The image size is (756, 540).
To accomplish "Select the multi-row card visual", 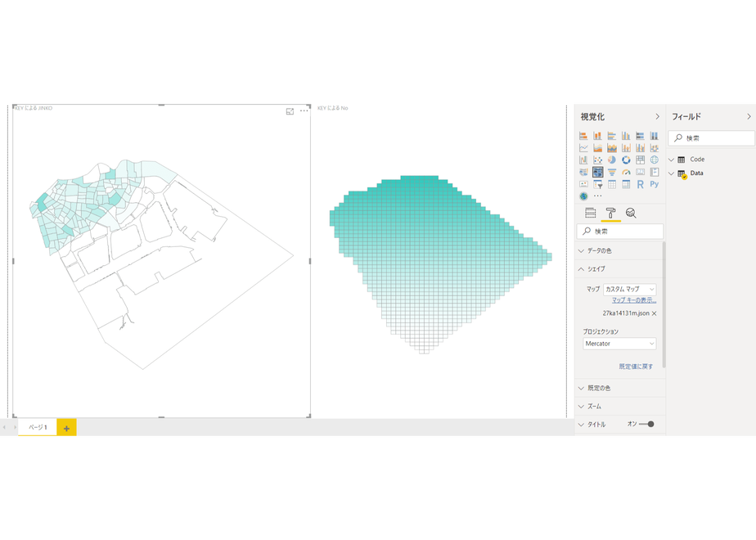I will [655, 172].
